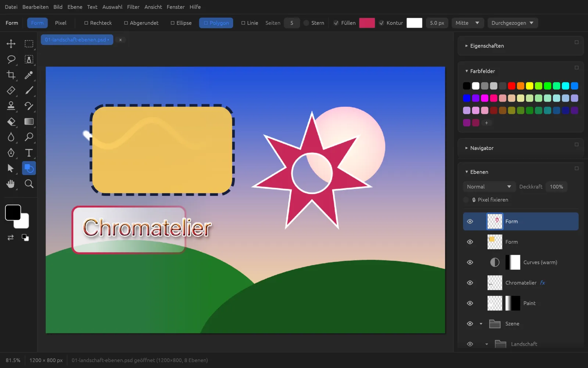Switch to Pixel mode
The image size is (588, 368).
point(61,23)
